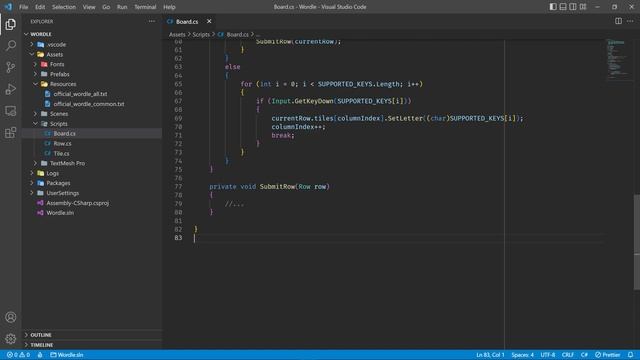Open editor more actions ellipsis

point(630,21)
